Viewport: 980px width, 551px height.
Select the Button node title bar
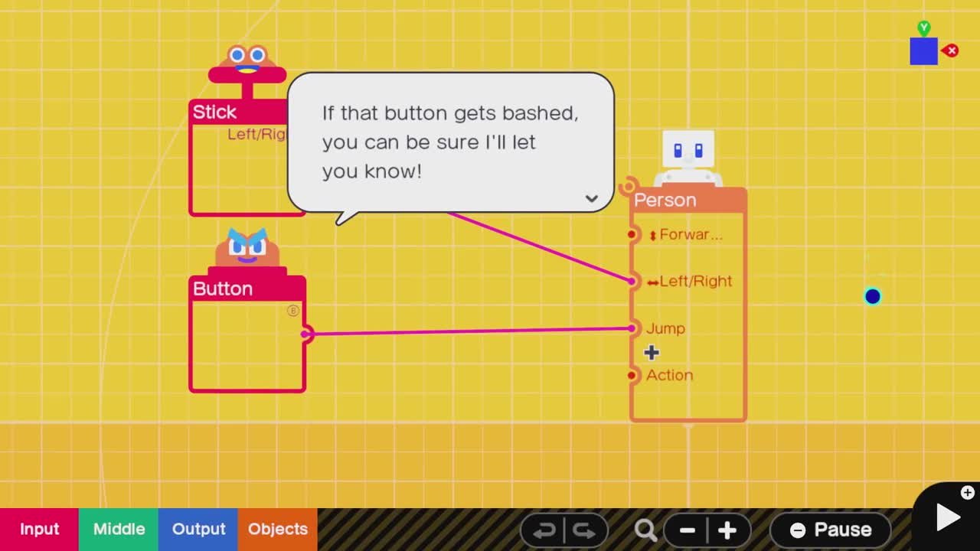click(247, 289)
